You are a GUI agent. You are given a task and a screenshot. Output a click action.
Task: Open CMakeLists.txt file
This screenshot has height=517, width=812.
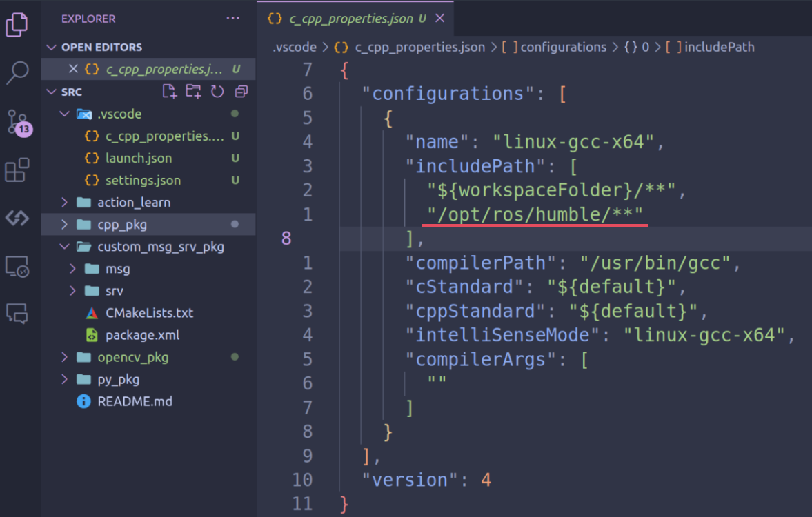point(149,313)
